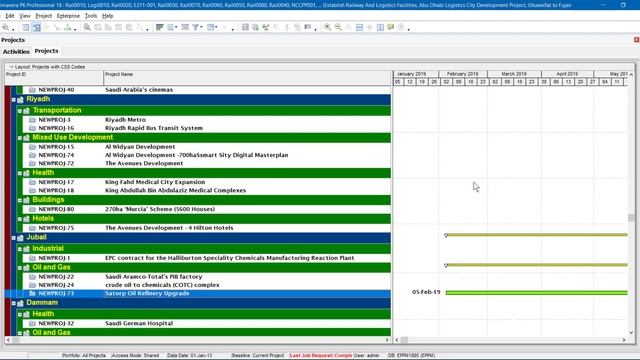Click the Jubail summary bar in Gantt
640x360 pixels.
click(x=537, y=235)
